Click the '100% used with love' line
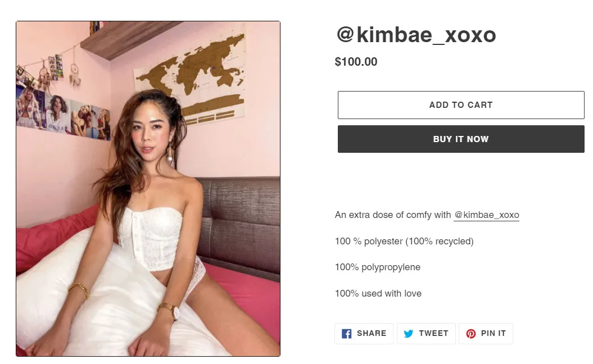The width and height of the screenshot is (593, 364). (378, 294)
